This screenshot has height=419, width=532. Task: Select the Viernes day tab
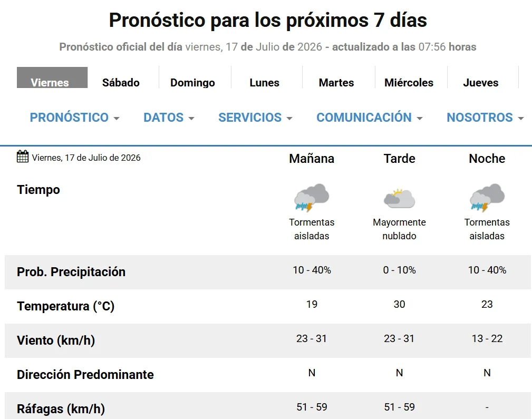pyautogui.click(x=52, y=77)
